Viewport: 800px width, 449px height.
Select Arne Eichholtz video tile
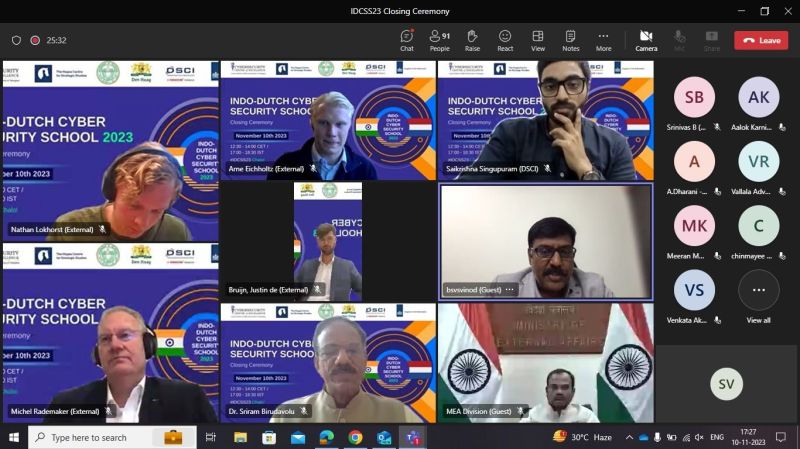coord(328,120)
